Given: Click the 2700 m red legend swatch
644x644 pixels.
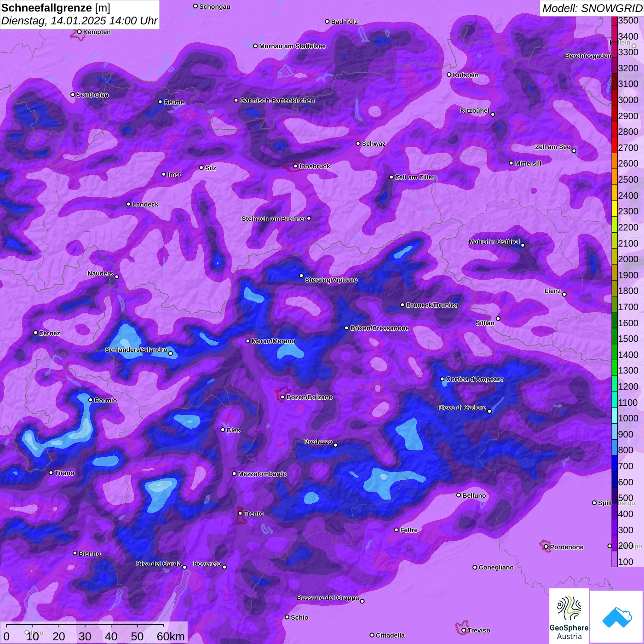Looking at the screenshot, I should tap(615, 145).
